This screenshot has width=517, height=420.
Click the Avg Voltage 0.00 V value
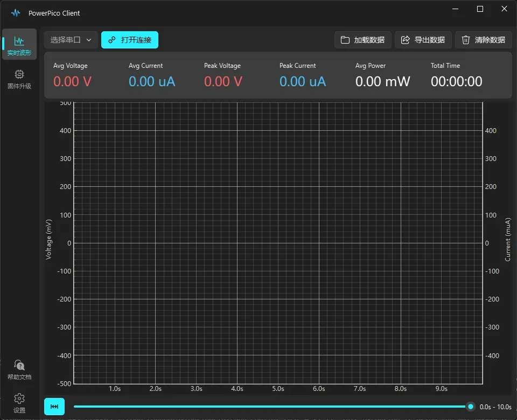(72, 81)
